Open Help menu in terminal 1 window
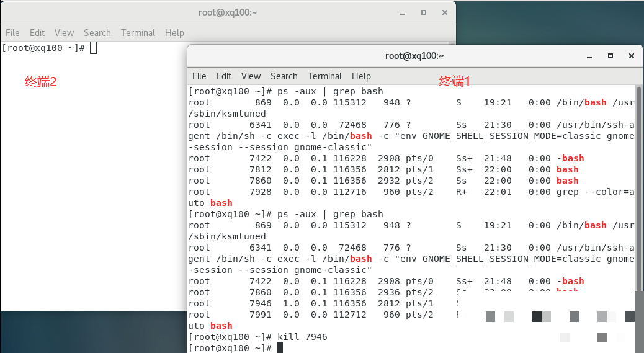Image resolution: width=644 pixels, height=353 pixels. click(x=361, y=76)
